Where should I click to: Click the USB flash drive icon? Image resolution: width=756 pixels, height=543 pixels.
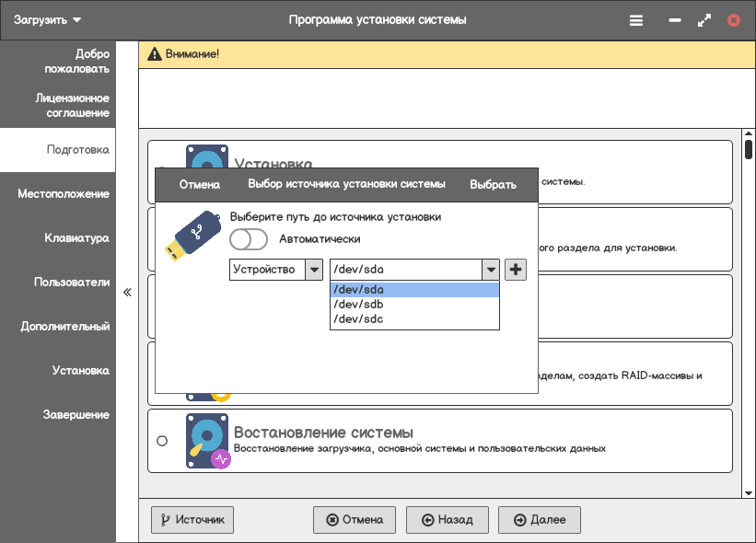[x=193, y=235]
